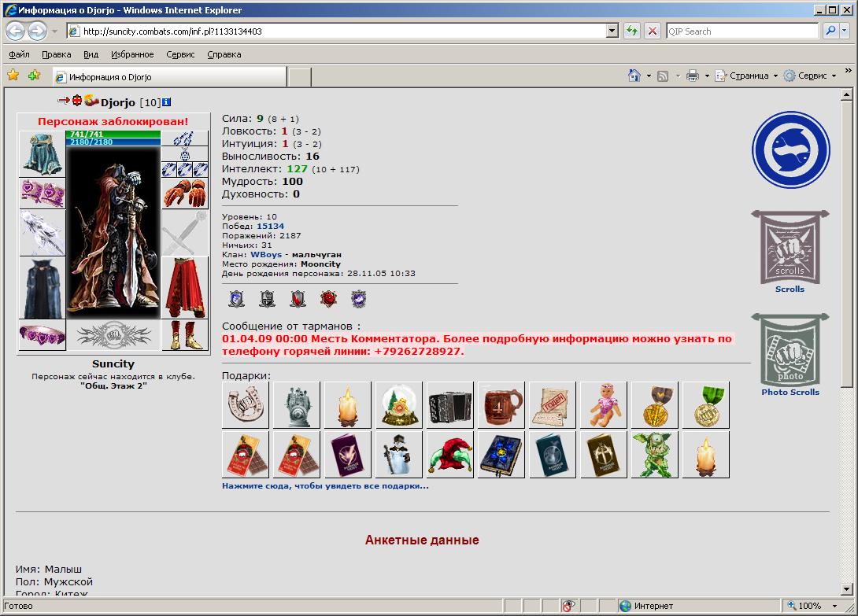The image size is (858, 616).
Task: Click the green goblin gift icon
Action: tap(654, 455)
